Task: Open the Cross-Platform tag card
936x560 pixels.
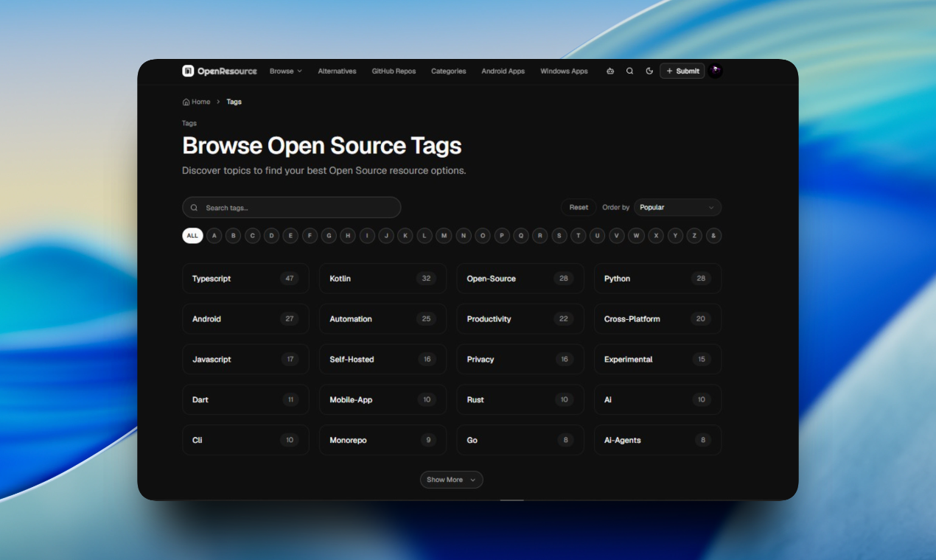Action: pos(657,319)
